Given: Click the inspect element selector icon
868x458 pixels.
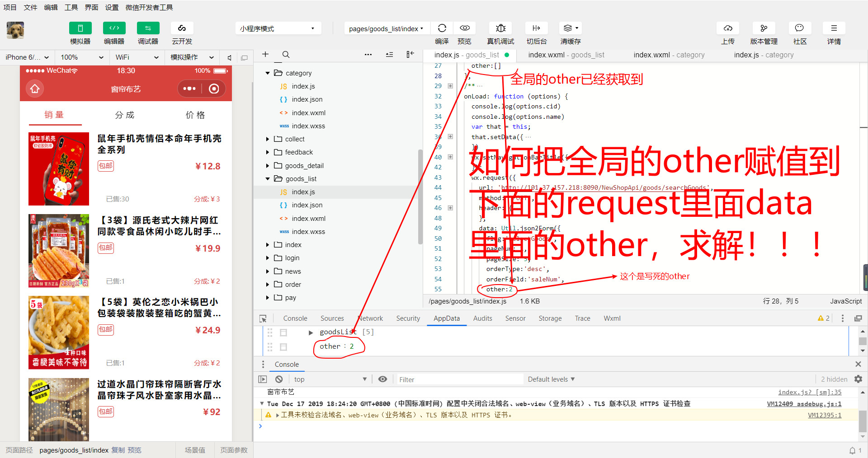Looking at the screenshot, I should click(x=263, y=318).
